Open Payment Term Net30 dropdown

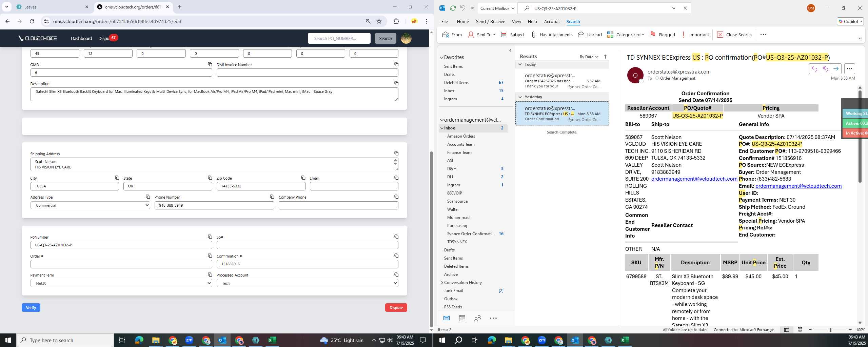tap(121, 283)
